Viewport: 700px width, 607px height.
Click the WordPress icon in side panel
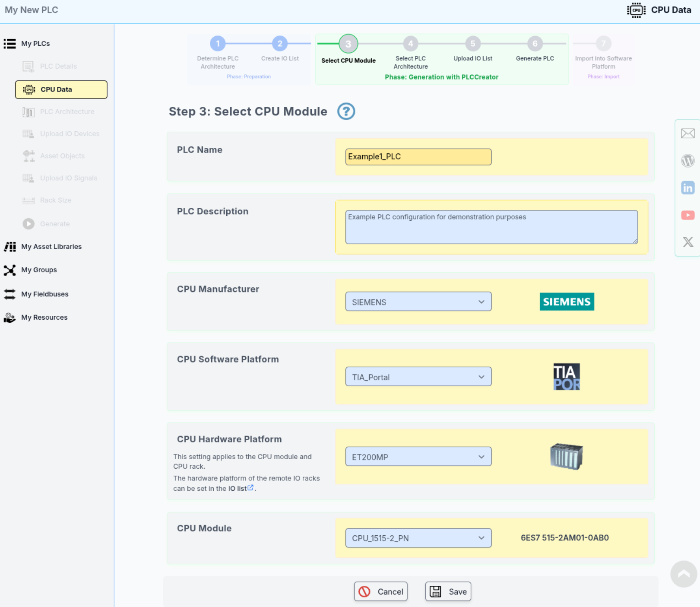pos(687,161)
